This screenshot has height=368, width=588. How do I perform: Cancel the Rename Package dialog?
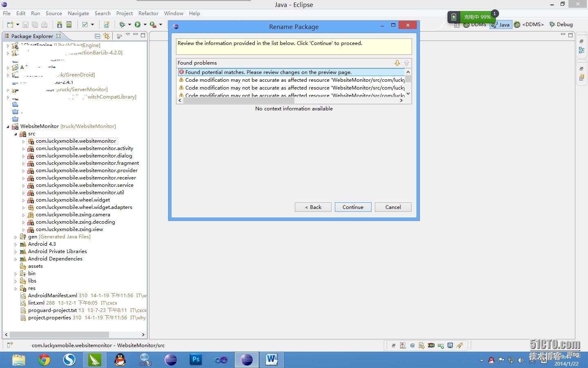click(393, 207)
